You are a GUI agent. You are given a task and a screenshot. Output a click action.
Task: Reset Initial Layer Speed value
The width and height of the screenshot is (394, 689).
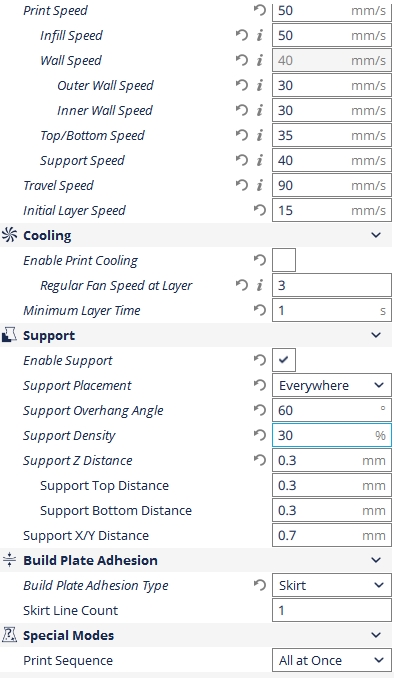pyautogui.click(x=260, y=210)
